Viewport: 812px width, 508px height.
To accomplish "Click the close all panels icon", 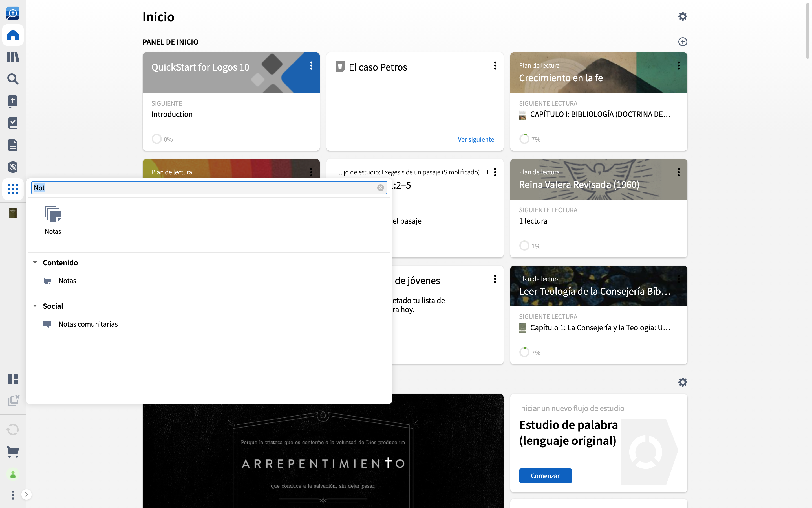I will [x=13, y=400].
